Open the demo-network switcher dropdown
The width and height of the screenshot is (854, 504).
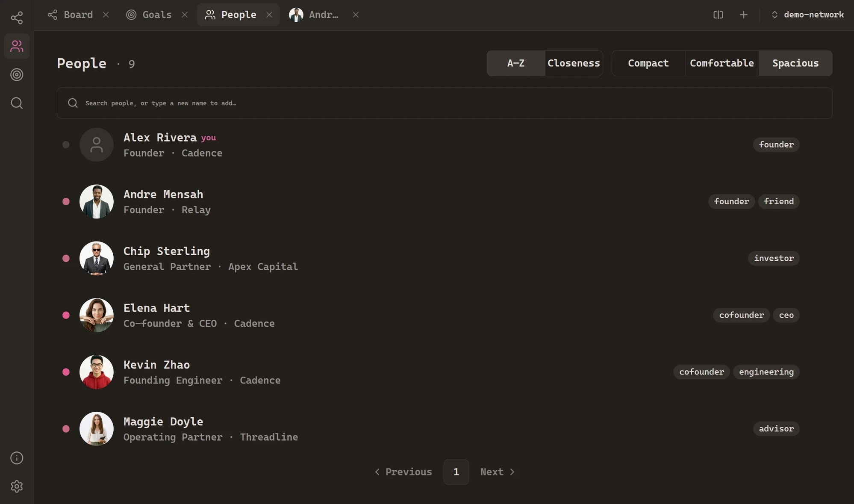click(x=807, y=15)
